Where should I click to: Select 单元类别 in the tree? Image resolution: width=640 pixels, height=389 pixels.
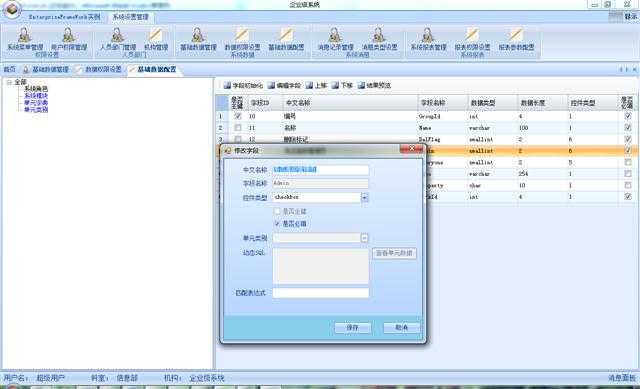(x=36, y=110)
